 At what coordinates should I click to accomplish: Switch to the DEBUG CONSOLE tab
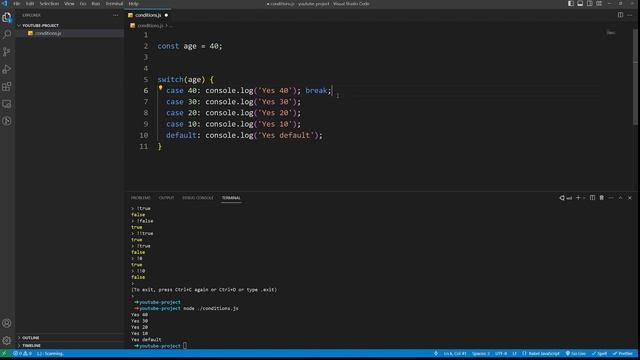click(198, 198)
